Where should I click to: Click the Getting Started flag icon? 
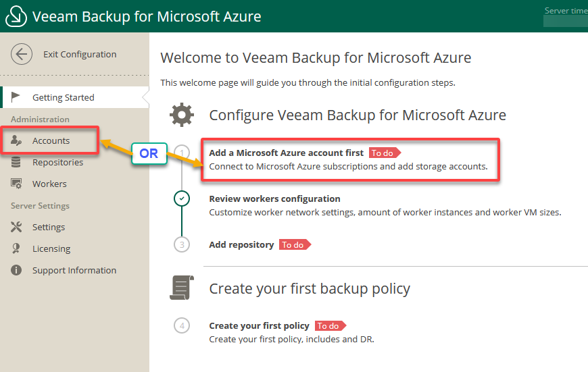tap(16, 97)
